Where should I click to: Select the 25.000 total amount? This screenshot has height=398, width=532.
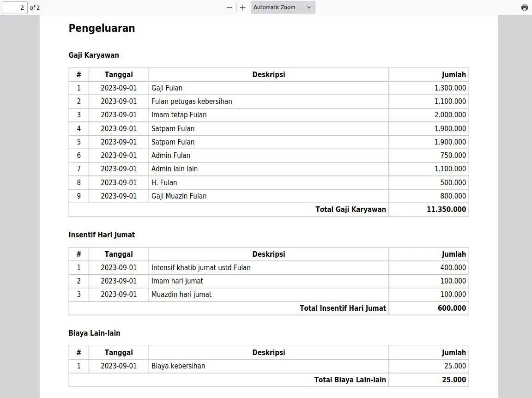(455, 380)
